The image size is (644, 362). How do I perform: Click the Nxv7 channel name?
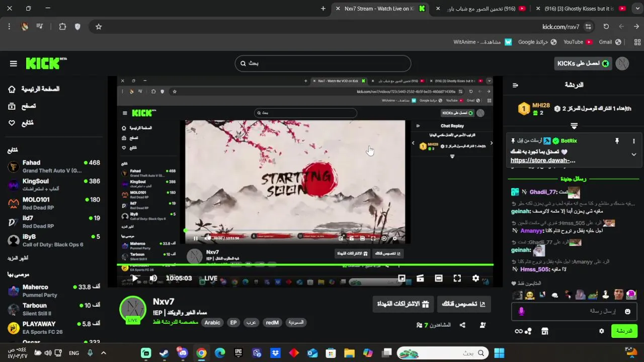click(x=164, y=302)
